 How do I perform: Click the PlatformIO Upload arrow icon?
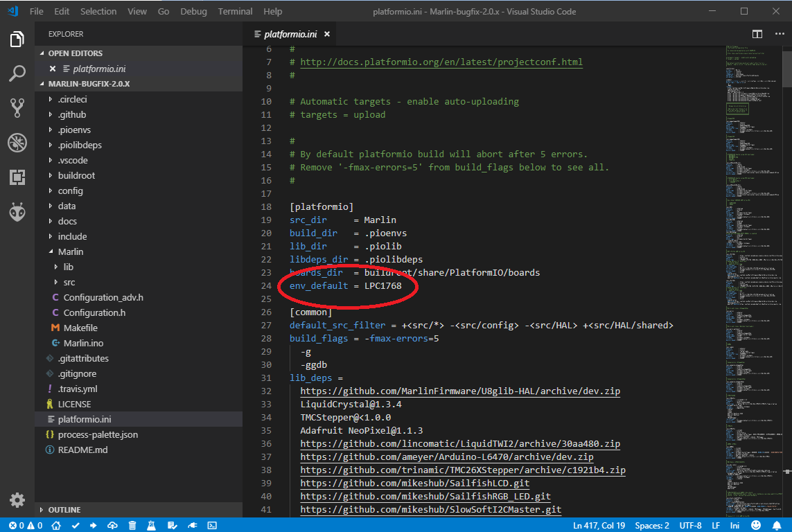tap(94, 526)
